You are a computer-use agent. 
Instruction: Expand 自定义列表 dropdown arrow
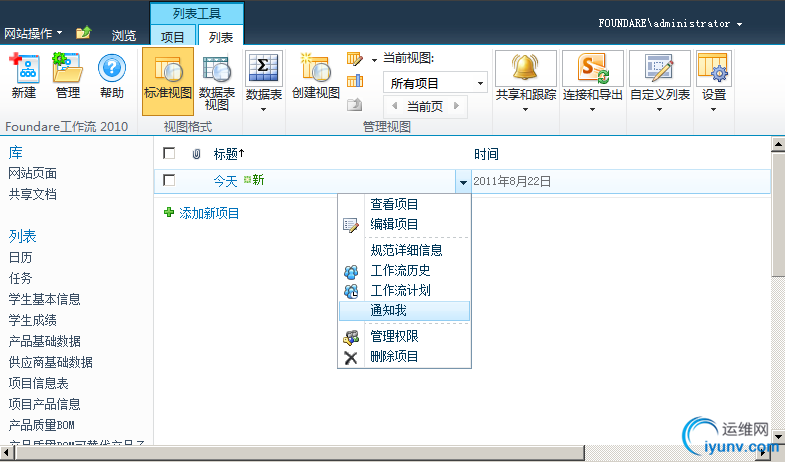(659, 109)
